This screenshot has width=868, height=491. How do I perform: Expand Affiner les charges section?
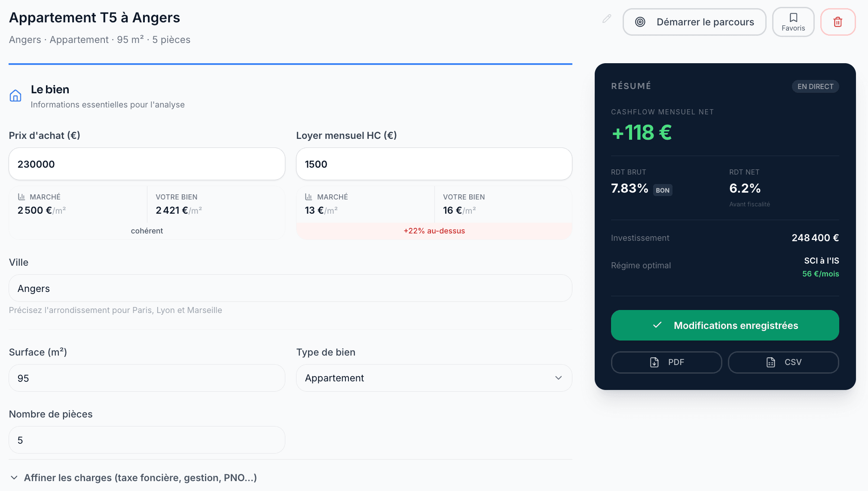[133, 478]
